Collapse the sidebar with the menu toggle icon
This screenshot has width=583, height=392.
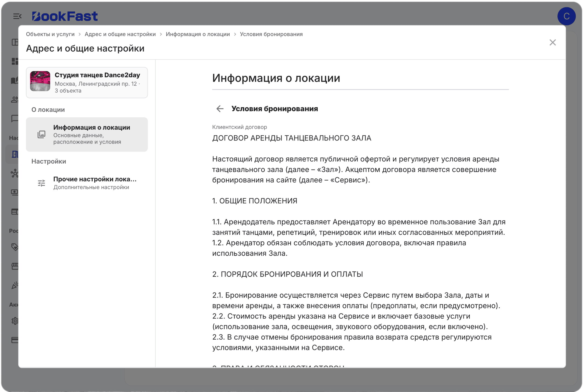(x=17, y=16)
